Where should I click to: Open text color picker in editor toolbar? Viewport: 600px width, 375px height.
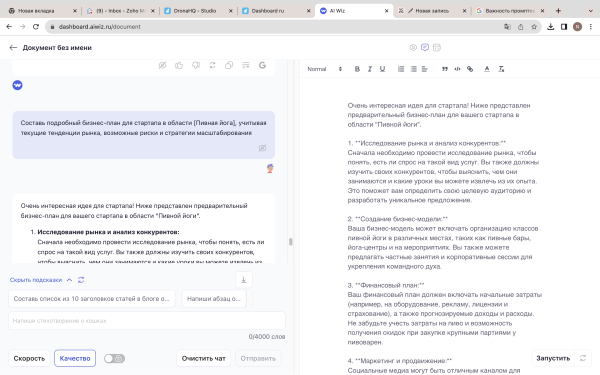[487, 69]
